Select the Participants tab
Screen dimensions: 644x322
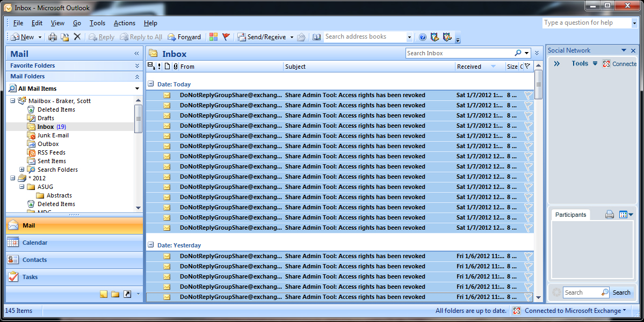[570, 215]
